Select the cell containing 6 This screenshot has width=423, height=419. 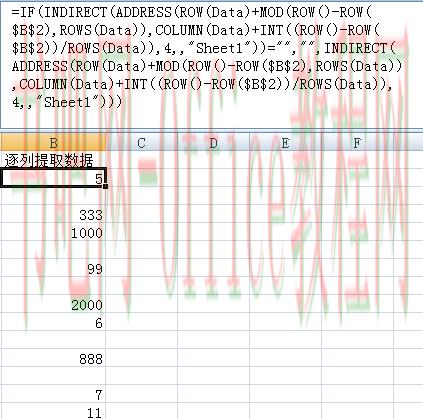(x=53, y=323)
